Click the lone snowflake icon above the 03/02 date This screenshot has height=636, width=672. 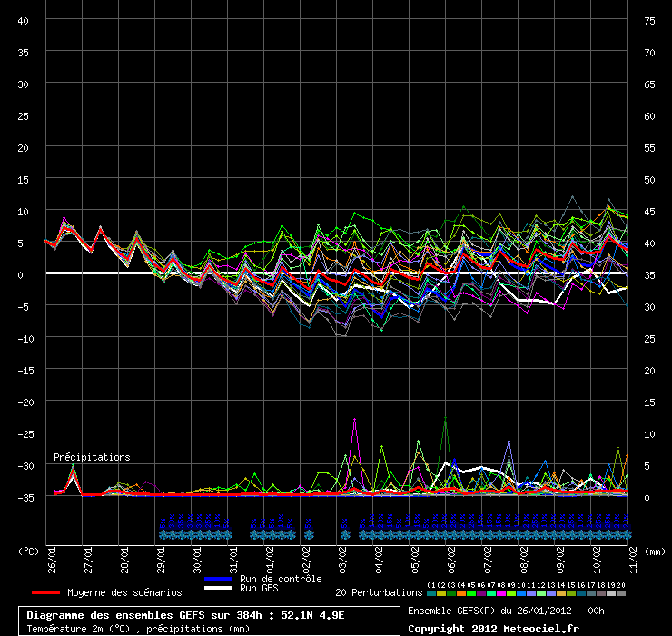(345, 535)
